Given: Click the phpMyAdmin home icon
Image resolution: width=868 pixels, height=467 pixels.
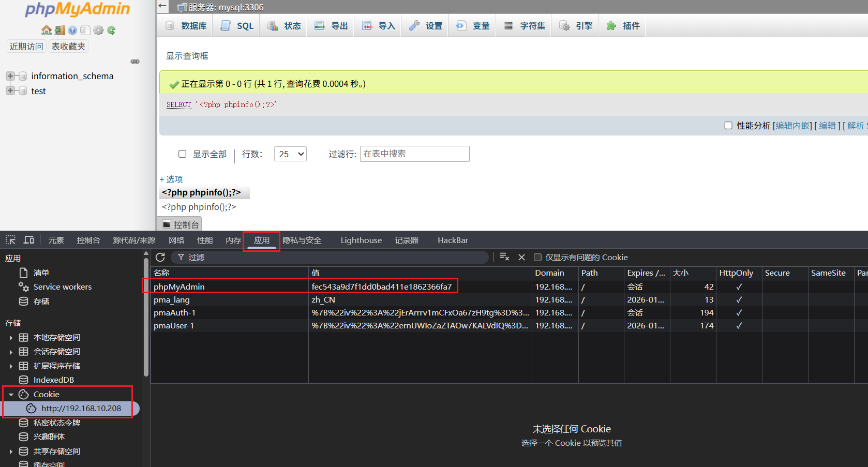Looking at the screenshot, I should (x=46, y=31).
